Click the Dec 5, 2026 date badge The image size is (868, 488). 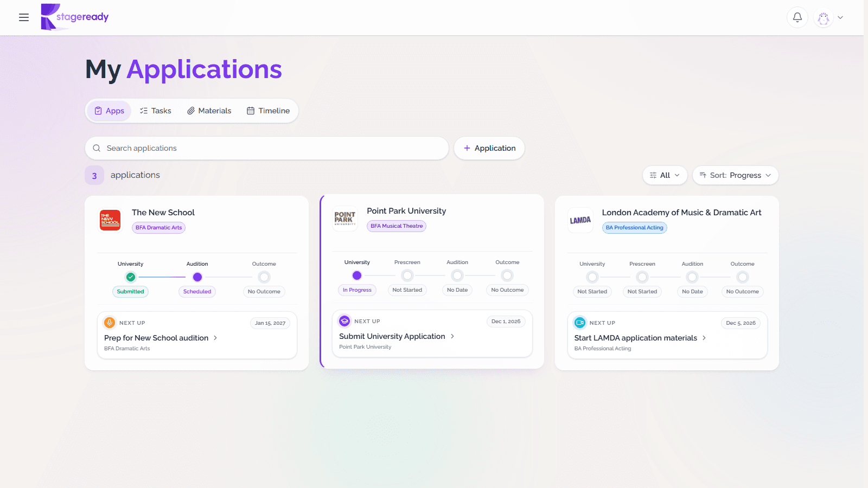741,323
